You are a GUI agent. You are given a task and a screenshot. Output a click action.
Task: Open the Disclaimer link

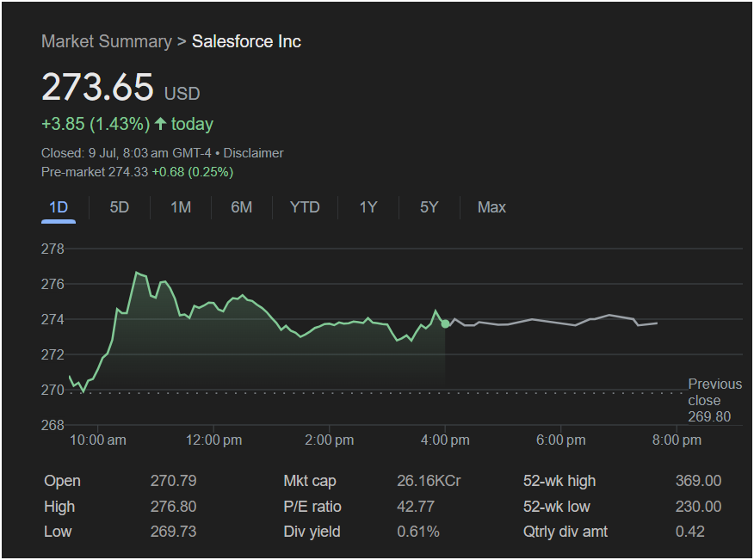pos(253,153)
